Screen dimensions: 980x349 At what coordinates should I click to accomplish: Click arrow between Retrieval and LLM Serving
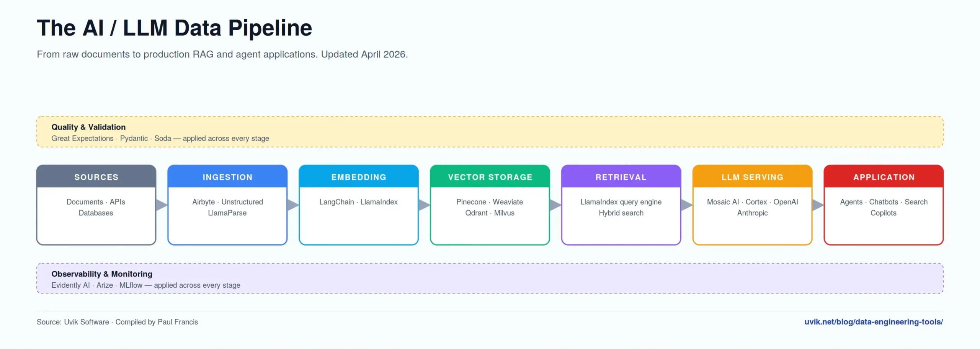tap(687, 205)
